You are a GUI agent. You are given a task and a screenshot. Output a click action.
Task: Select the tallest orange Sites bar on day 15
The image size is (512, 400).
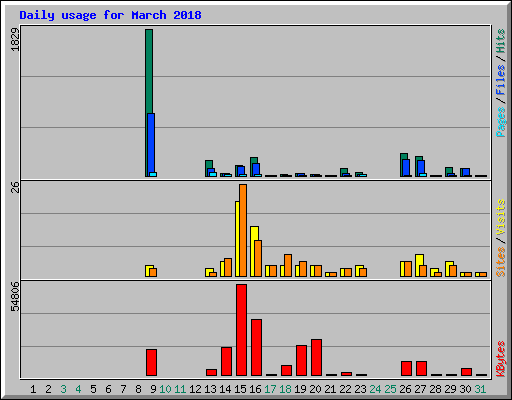[243, 230]
